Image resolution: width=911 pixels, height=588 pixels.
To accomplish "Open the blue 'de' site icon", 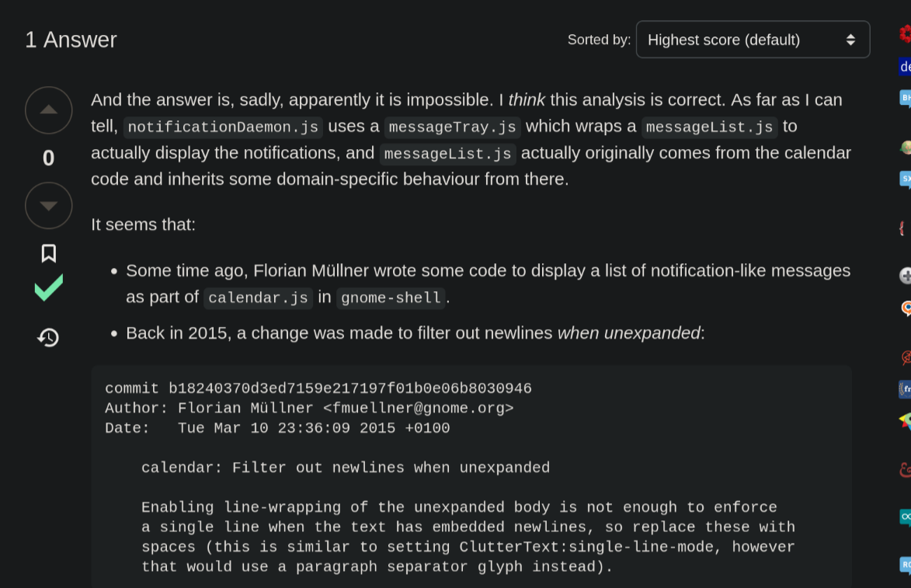I will [x=905, y=67].
